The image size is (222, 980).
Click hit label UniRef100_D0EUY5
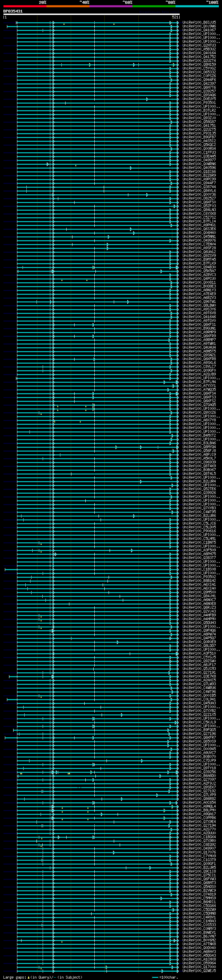coord(199,99)
